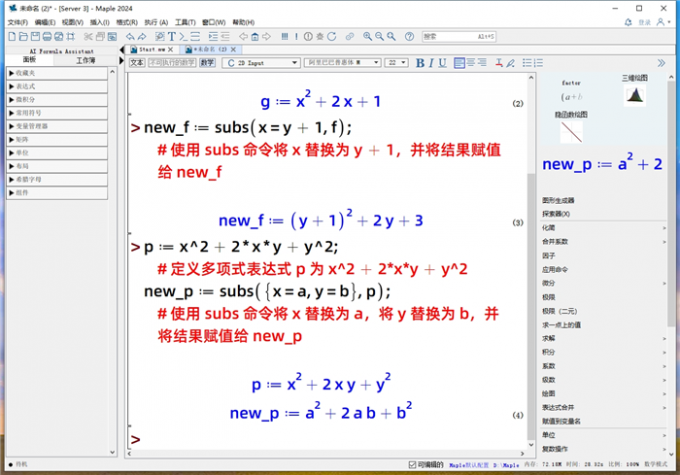Click the Bold formatting icon
The height and width of the screenshot is (475, 680).
(x=420, y=62)
